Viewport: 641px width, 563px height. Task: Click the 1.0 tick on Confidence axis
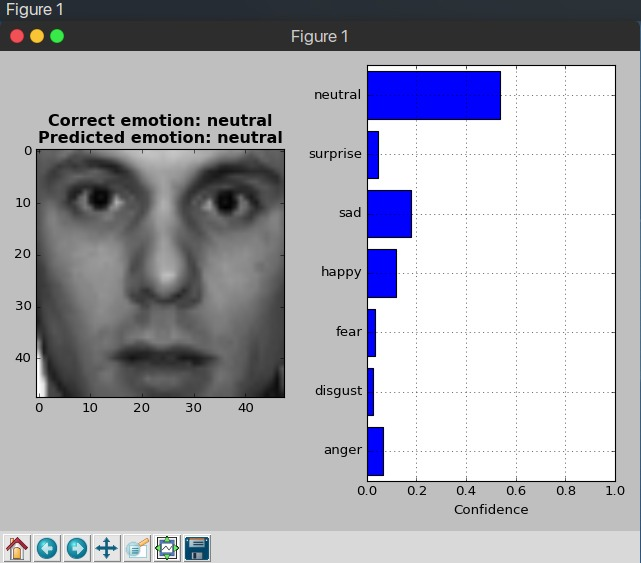coord(615,490)
